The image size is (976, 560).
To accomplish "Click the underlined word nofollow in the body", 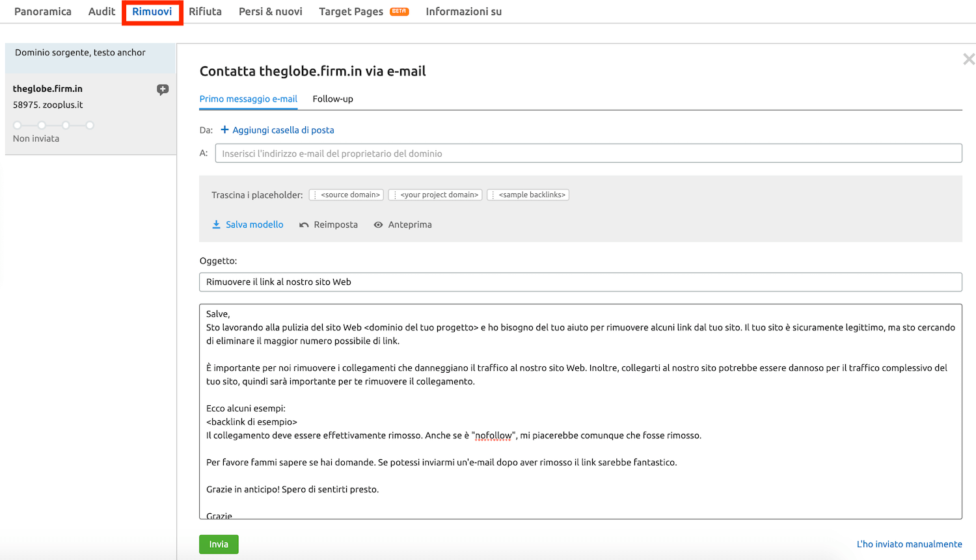I will [493, 436].
